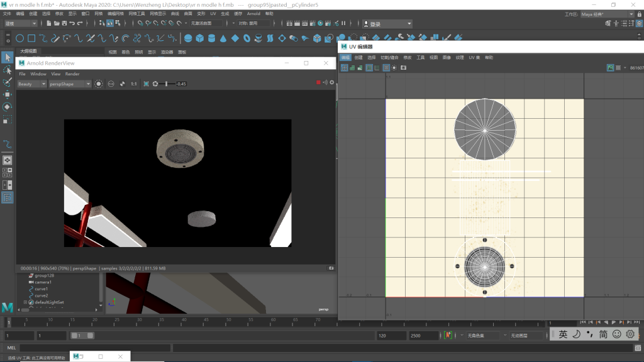Viewport: 644px width, 362px height.
Task: Open the File menu in Arnold RenderView
Action: (22, 74)
